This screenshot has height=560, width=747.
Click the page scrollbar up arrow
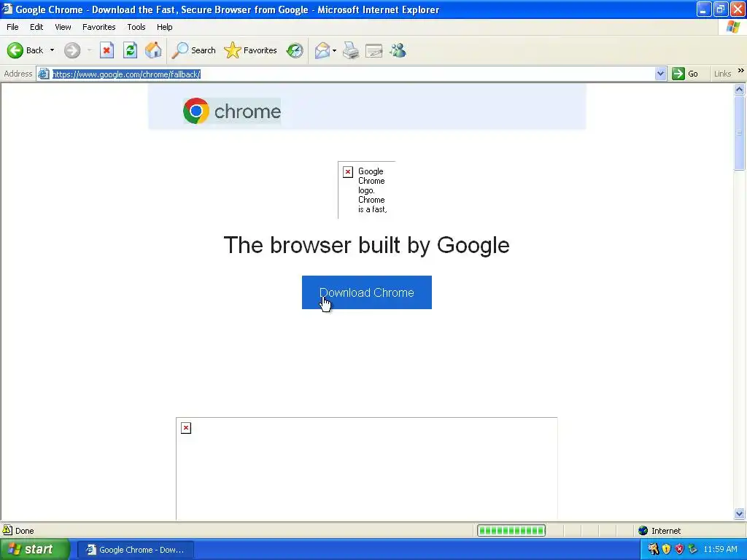740,90
